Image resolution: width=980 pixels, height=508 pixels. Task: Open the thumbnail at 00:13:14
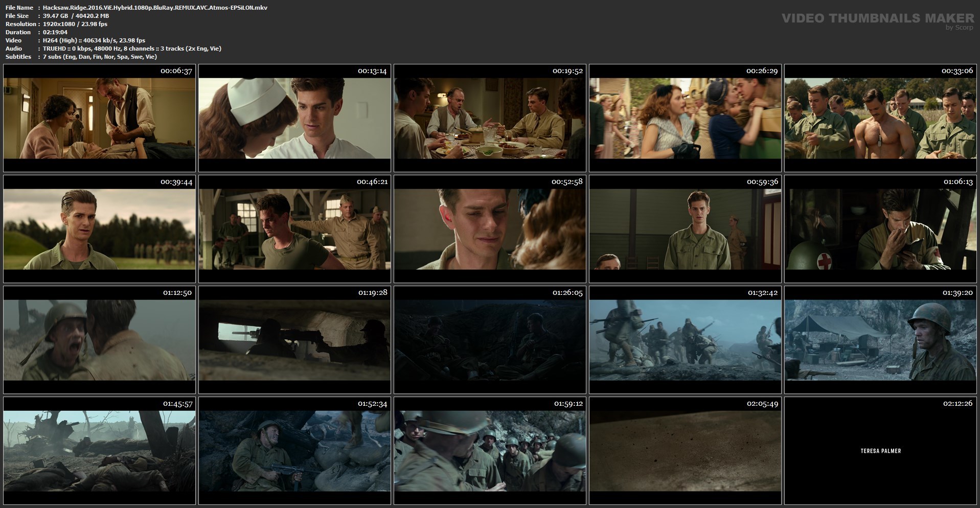pyautogui.click(x=294, y=118)
